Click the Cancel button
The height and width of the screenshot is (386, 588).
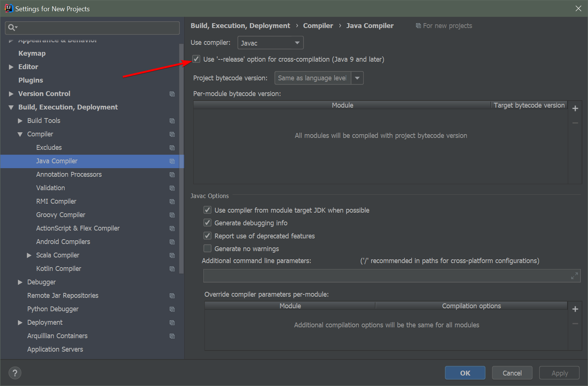coord(512,373)
